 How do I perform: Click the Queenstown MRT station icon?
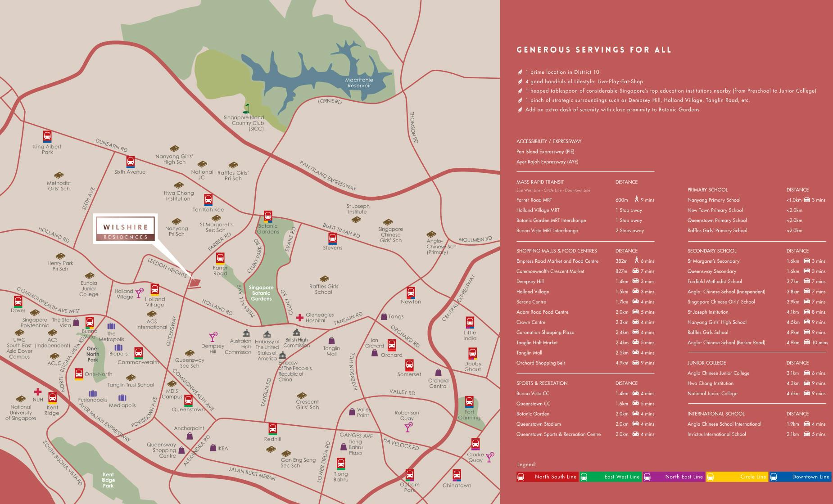pyautogui.click(x=188, y=400)
